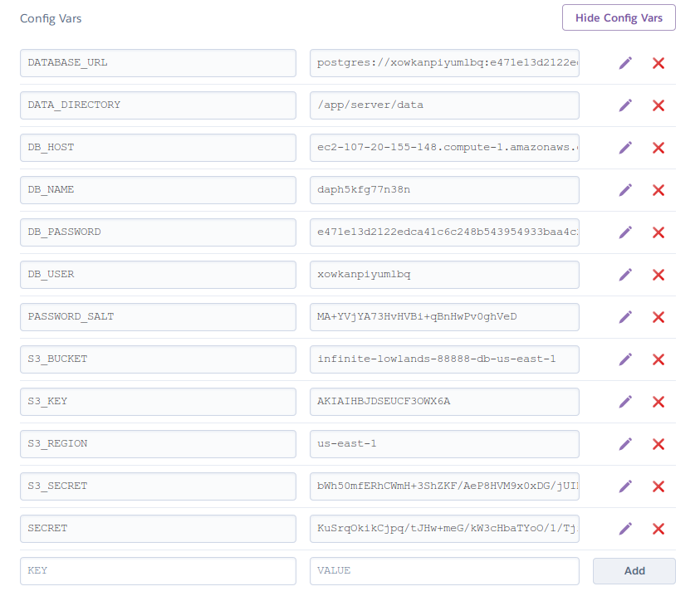
Task: Focus the new KEY input field
Action: click(x=158, y=571)
